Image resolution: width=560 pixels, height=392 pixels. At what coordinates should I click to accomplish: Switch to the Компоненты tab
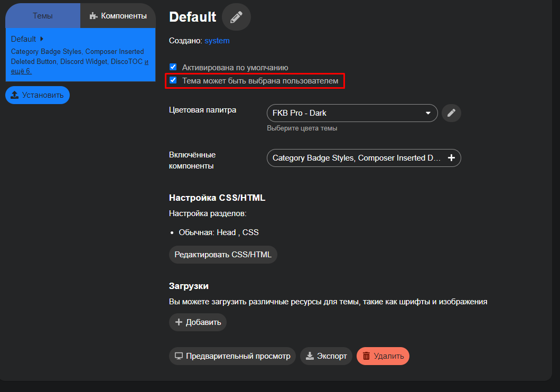pyautogui.click(x=118, y=16)
